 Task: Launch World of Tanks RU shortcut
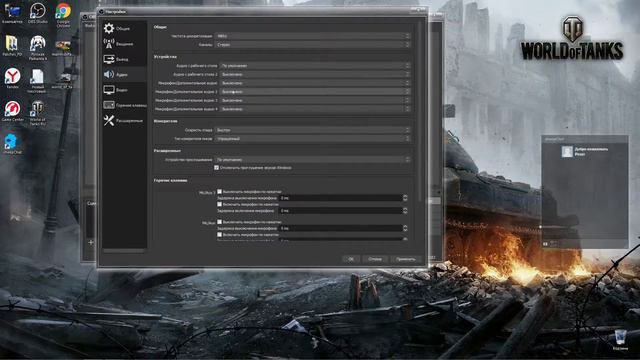point(38,113)
